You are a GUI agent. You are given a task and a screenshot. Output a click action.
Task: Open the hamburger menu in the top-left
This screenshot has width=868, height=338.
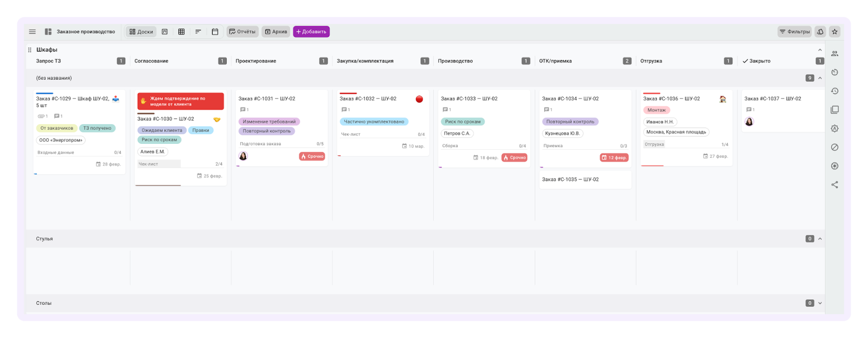pyautogui.click(x=33, y=32)
